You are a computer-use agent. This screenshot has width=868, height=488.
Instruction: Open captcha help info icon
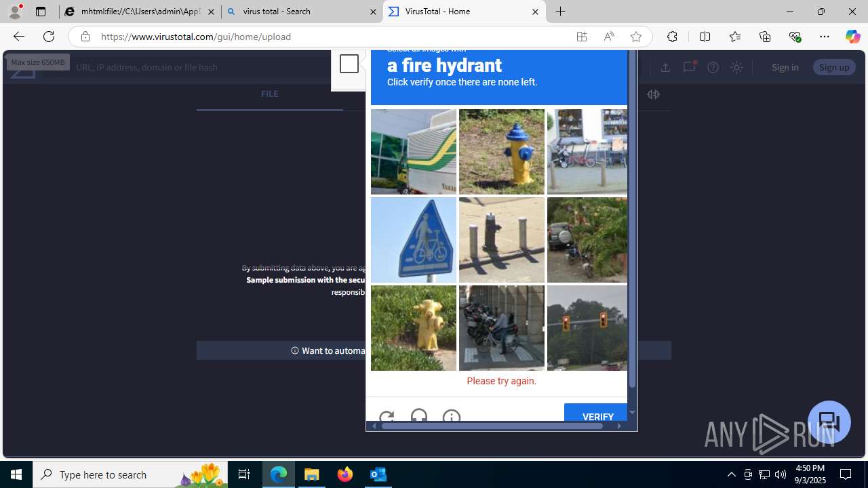[x=452, y=417]
